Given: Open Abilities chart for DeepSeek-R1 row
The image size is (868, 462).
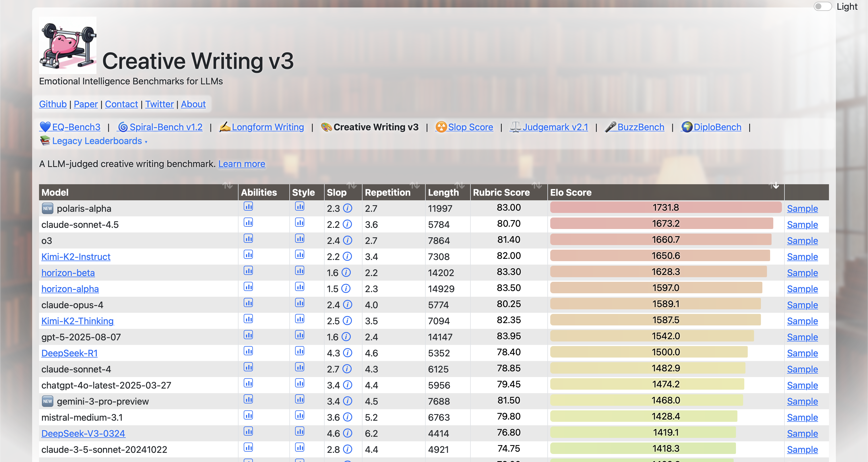Looking at the screenshot, I should [x=248, y=351].
